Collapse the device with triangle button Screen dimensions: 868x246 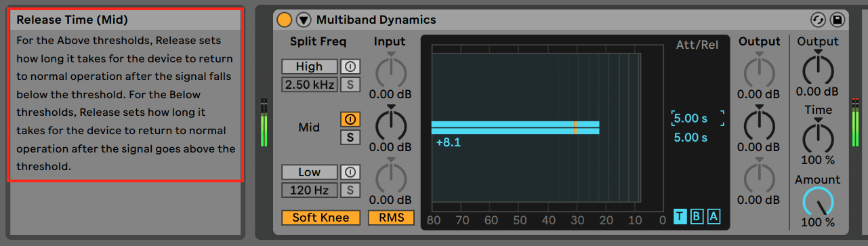click(303, 20)
